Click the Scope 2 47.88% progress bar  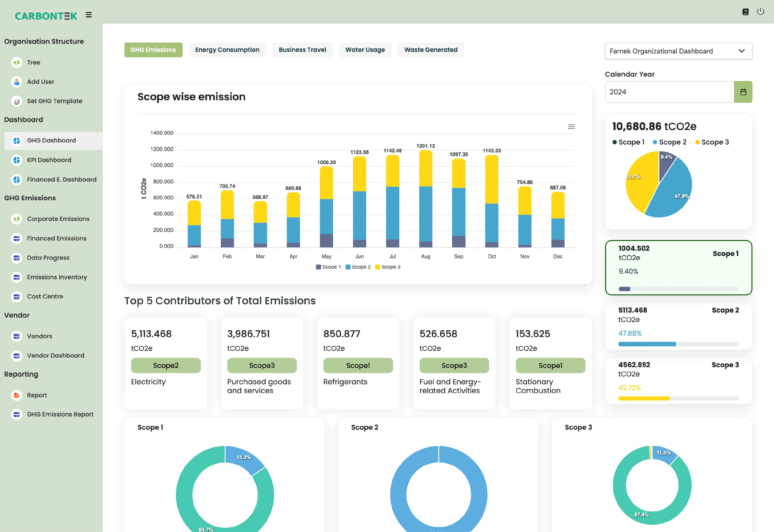coord(679,344)
